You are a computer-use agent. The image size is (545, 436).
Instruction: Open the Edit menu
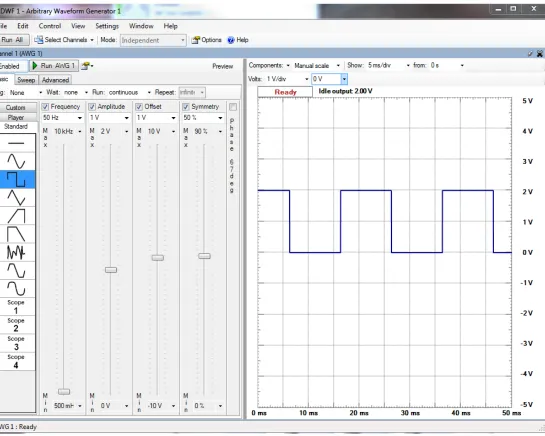click(23, 26)
